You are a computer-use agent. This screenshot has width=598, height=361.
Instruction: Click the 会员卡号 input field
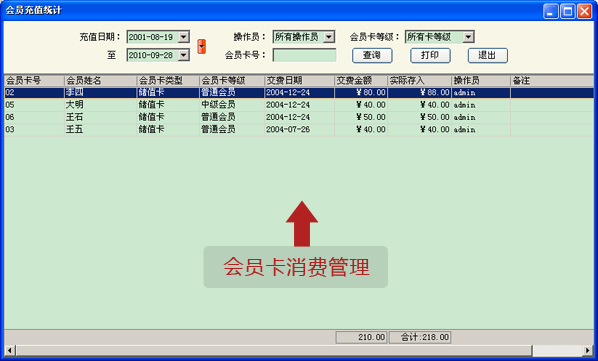pos(304,55)
